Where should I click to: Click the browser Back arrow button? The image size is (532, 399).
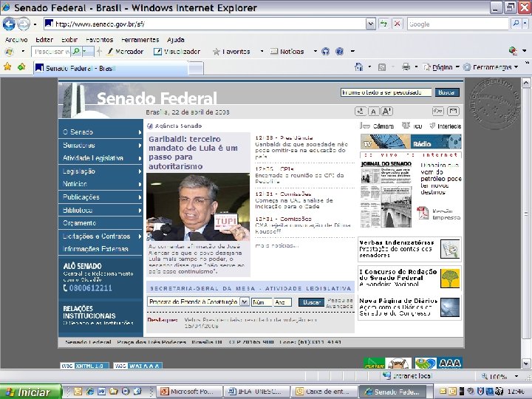(x=9, y=24)
